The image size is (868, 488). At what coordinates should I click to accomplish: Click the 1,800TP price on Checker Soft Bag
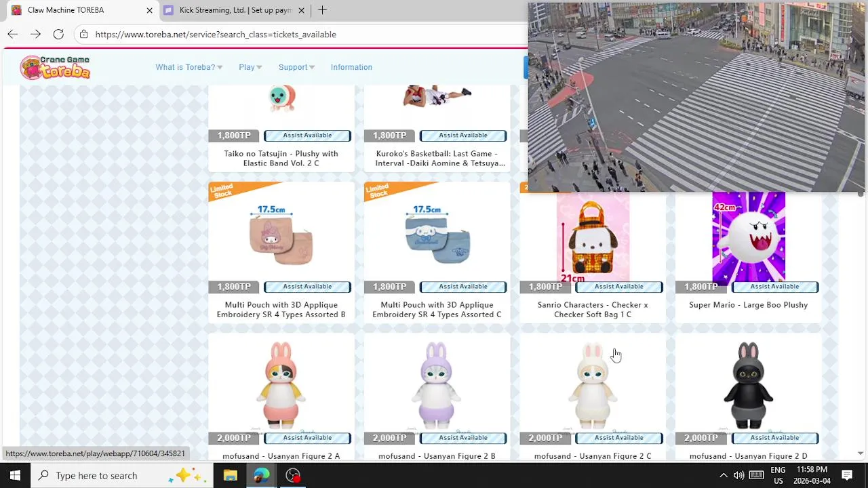coord(545,287)
